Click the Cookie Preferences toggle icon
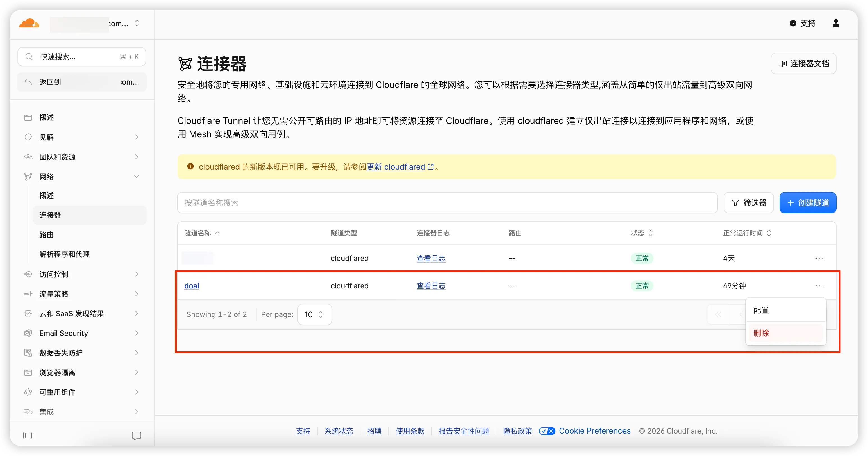The image size is (868, 456). (x=547, y=431)
